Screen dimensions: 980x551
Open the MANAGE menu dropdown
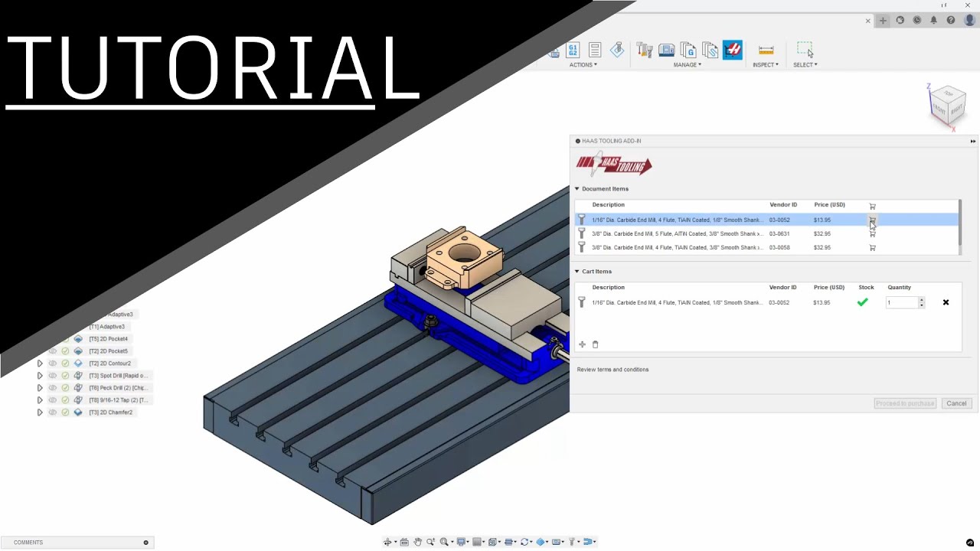(x=687, y=65)
